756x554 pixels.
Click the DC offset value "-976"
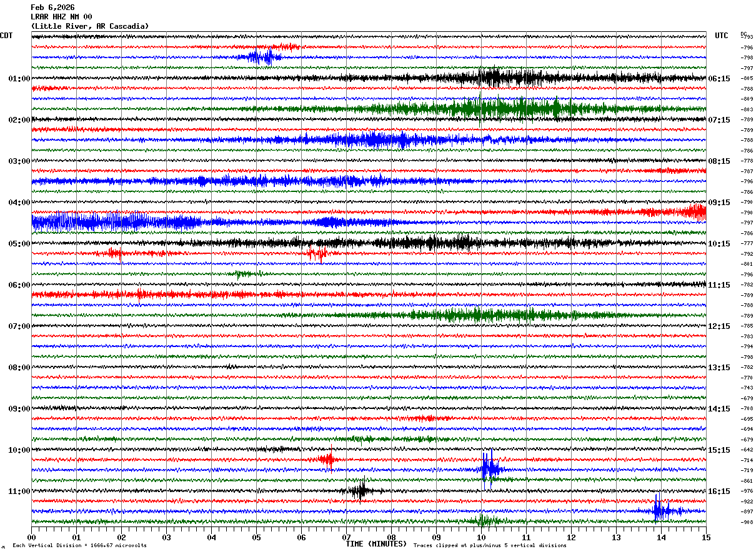click(x=747, y=491)
